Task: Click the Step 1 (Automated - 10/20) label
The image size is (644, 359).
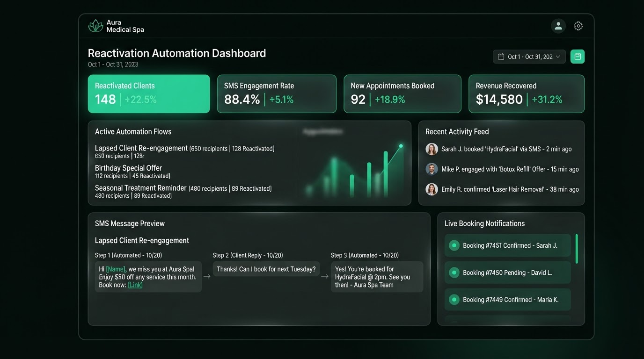Action: (x=129, y=255)
